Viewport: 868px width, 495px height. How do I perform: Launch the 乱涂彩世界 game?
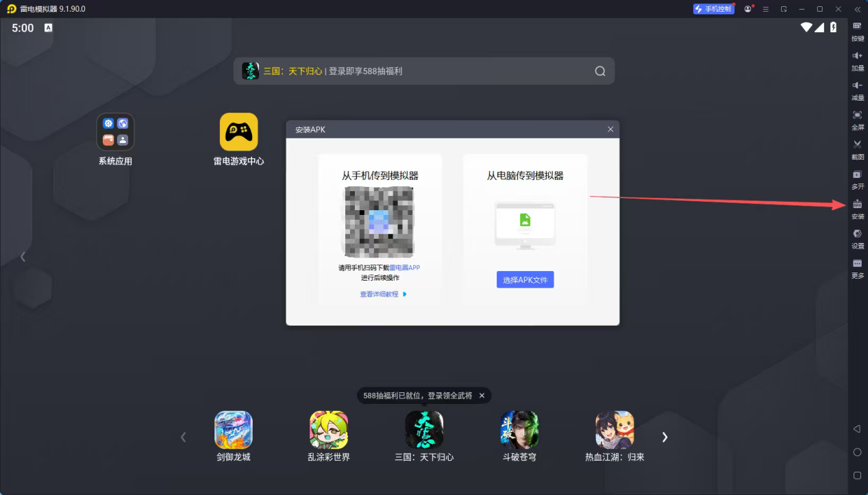click(329, 437)
